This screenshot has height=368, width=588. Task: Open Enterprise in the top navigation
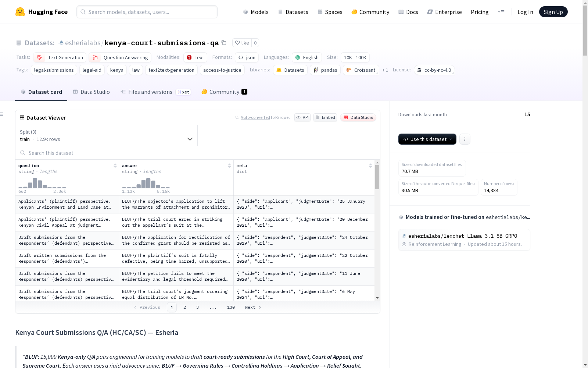(445, 12)
